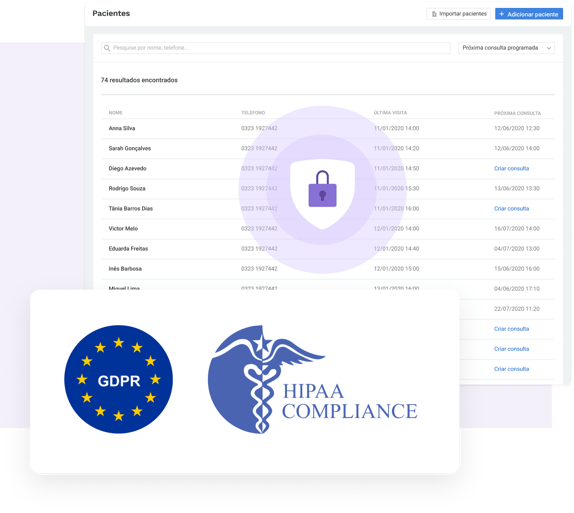The image size is (574, 513).
Task: Click next appointment 04/07/2020 13:00
Action: coord(517,249)
